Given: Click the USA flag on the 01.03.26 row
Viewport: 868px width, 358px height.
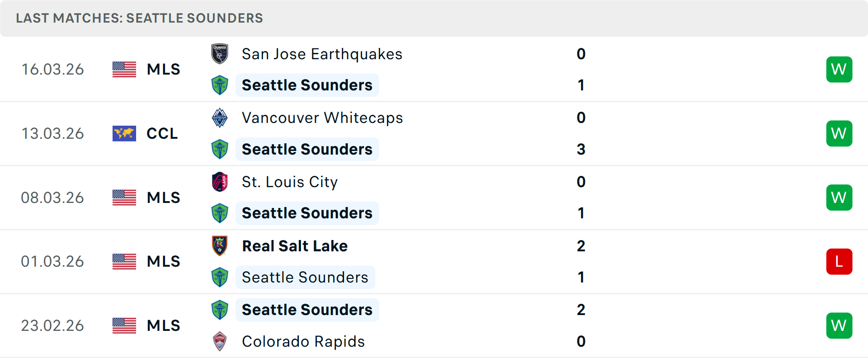Looking at the screenshot, I should (x=124, y=261).
